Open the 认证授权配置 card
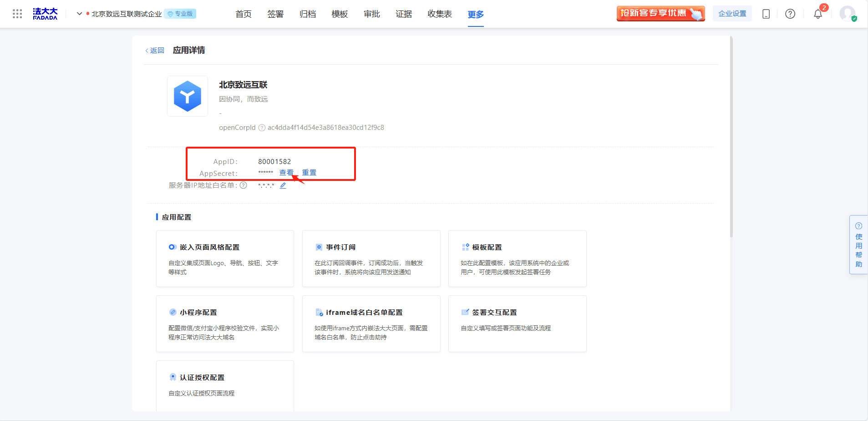Image resolution: width=868 pixels, height=421 pixels. click(225, 386)
